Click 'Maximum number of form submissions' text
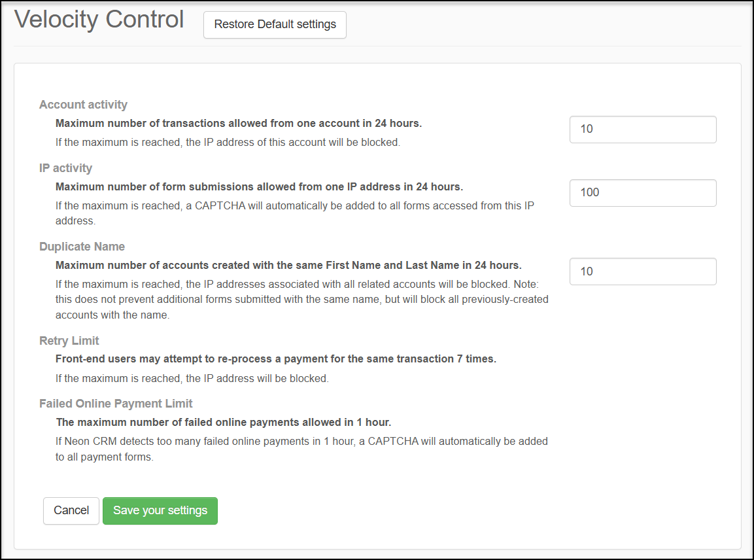 (259, 186)
